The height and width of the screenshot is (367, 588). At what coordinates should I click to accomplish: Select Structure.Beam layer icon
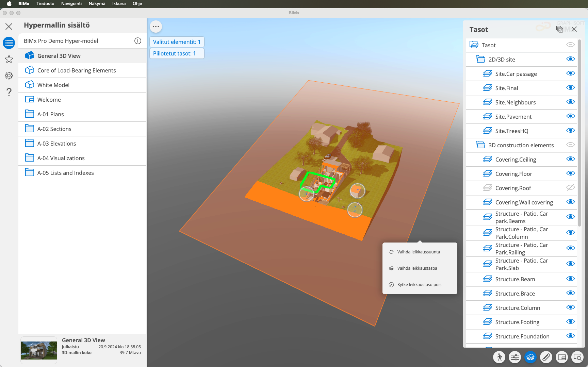[x=488, y=279]
